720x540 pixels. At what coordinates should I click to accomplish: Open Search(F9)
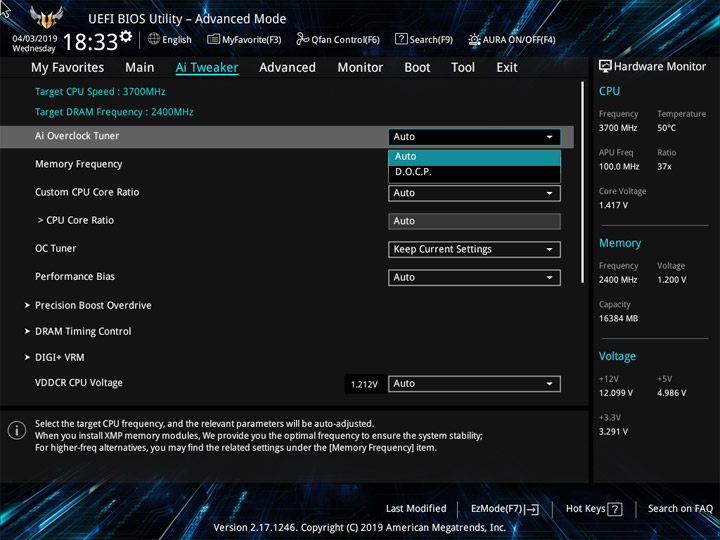point(424,39)
